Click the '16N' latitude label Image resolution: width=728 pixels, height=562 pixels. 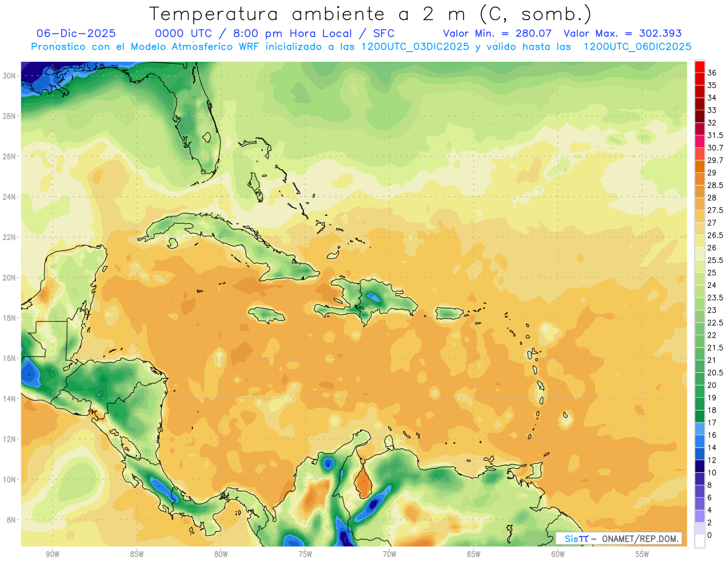tap(10, 358)
